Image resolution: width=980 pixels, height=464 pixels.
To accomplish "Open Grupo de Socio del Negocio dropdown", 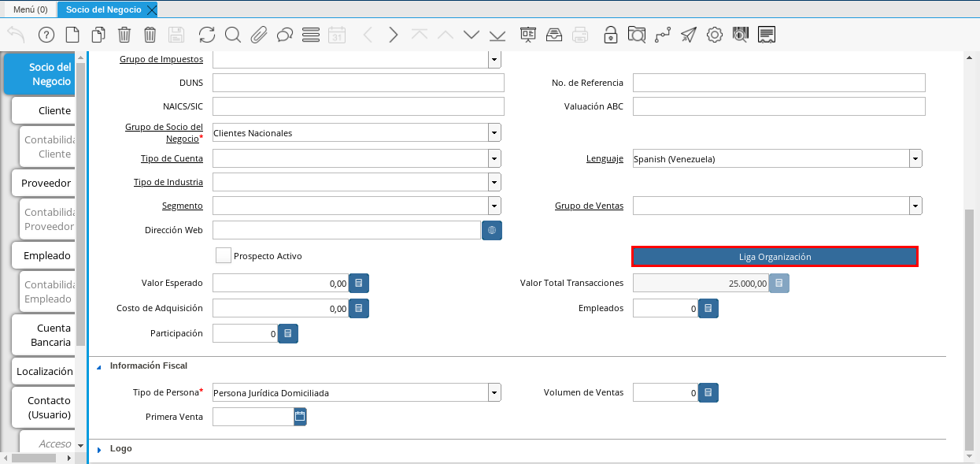I will pos(494,133).
